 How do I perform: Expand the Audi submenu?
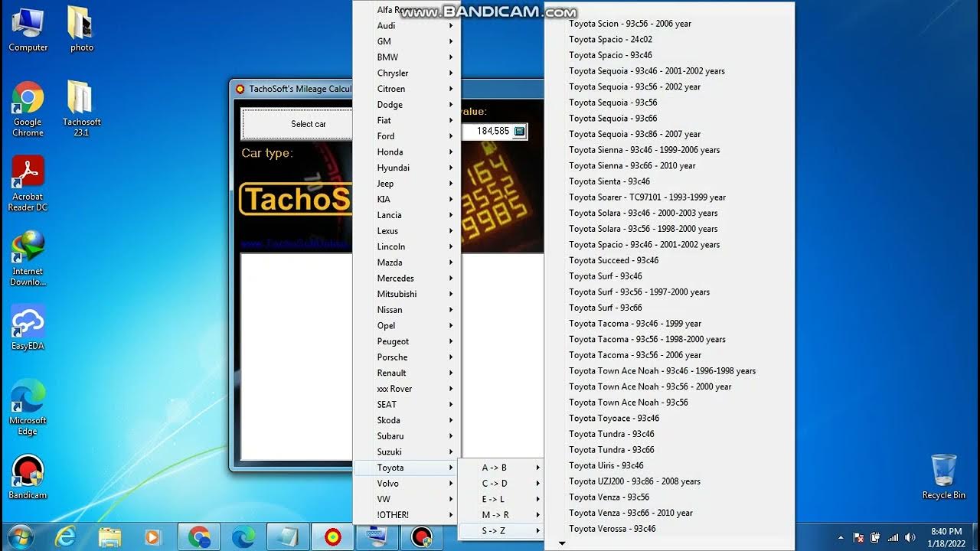point(407,25)
